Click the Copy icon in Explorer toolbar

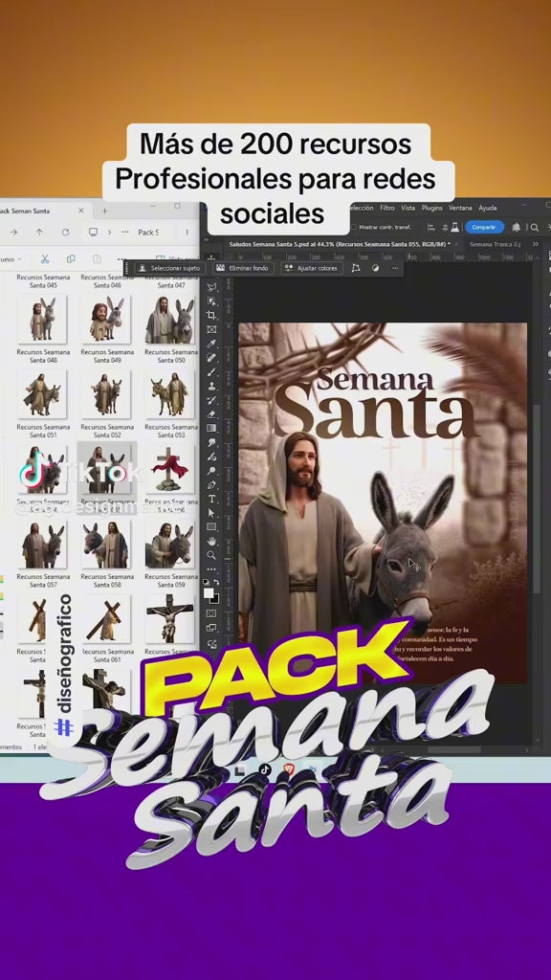click(x=71, y=258)
